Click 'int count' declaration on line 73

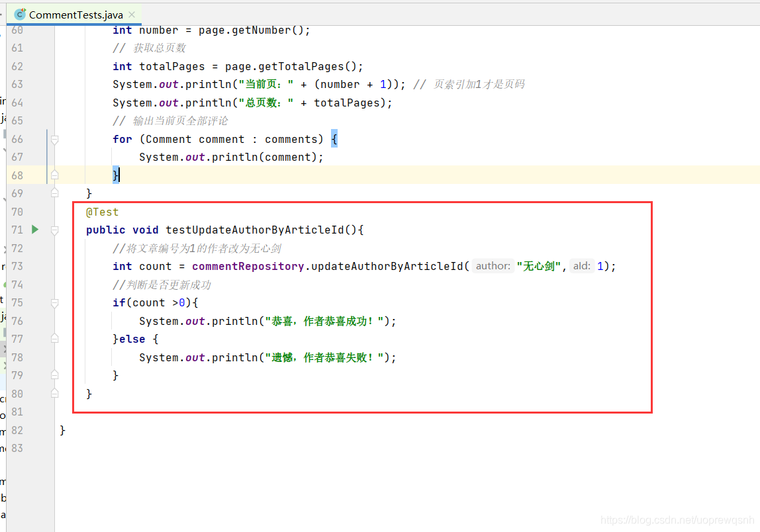(142, 266)
